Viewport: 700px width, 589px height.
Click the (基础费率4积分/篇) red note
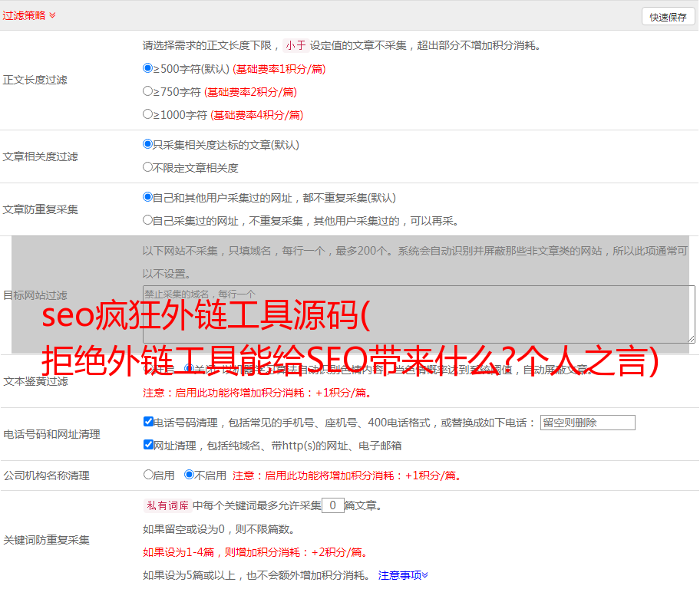[257, 115]
